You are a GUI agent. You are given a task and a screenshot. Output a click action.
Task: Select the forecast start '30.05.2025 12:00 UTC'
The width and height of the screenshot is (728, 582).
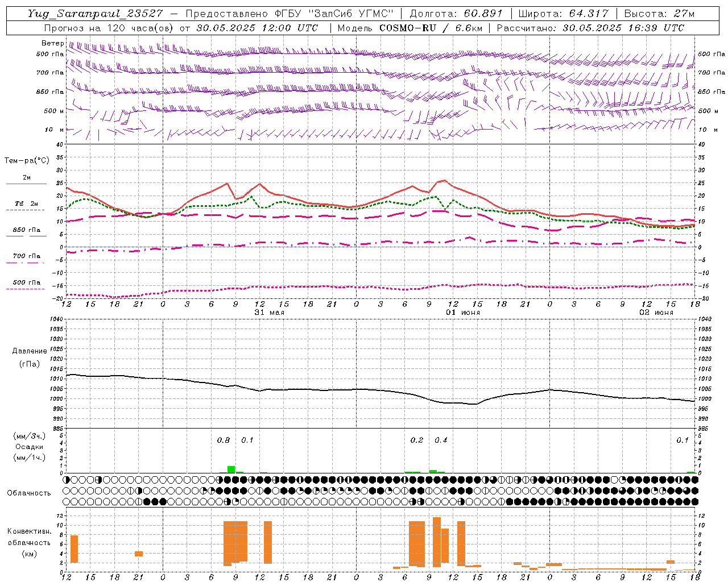pyautogui.click(x=257, y=28)
